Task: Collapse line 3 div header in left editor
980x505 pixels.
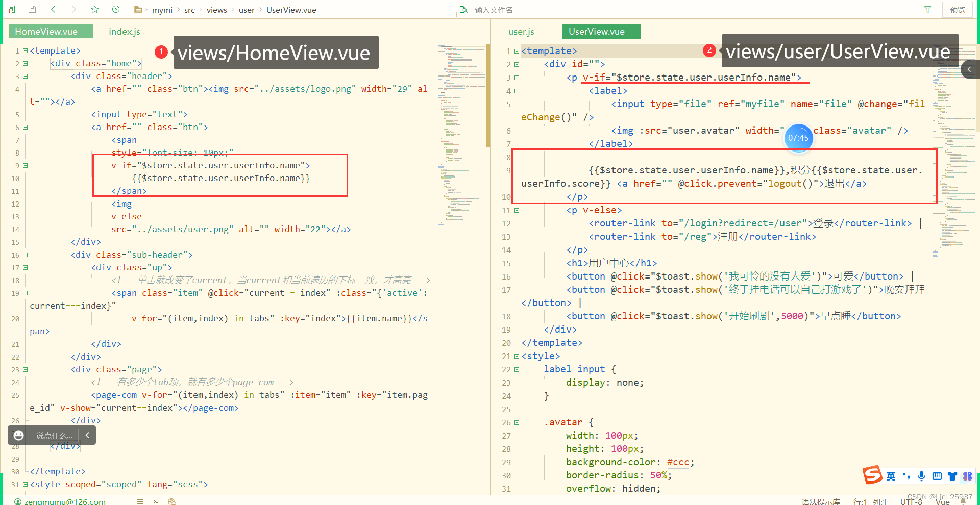Action: 25,77
